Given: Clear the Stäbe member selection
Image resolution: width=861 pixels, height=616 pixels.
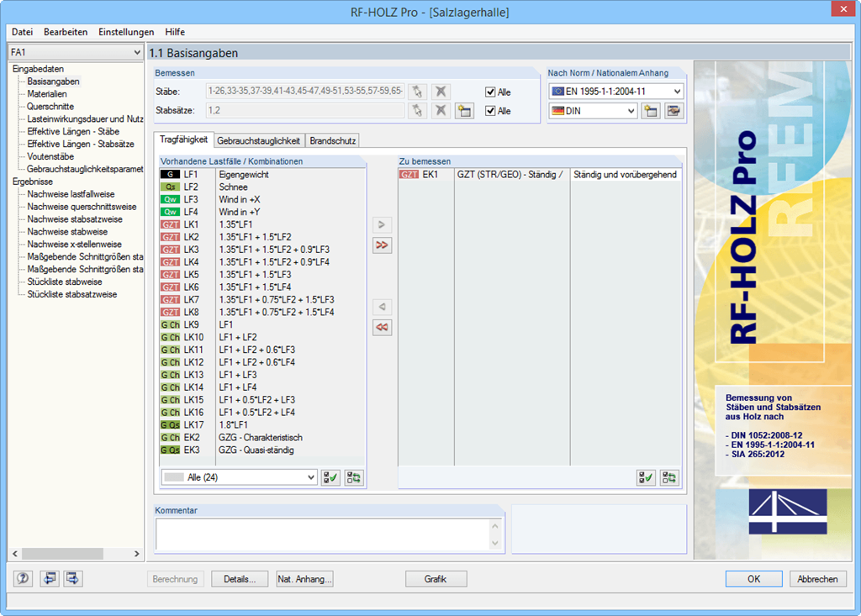Looking at the screenshot, I should [441, 92].
